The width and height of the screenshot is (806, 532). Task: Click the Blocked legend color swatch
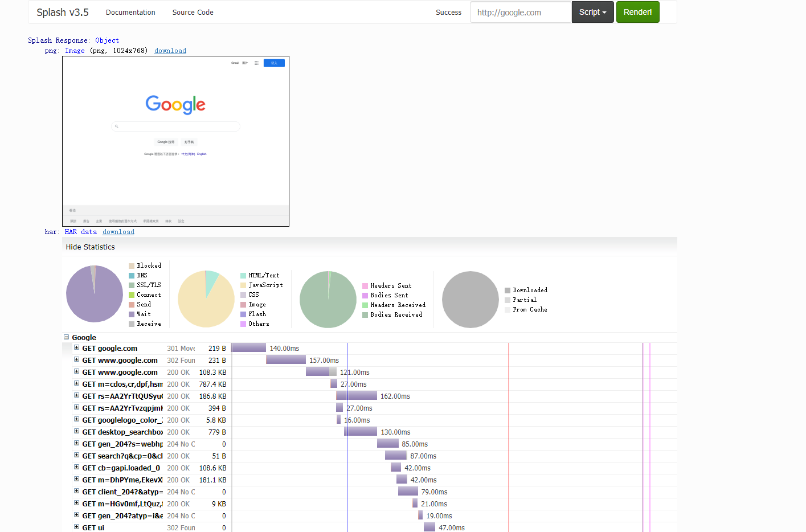pos(132,266)
